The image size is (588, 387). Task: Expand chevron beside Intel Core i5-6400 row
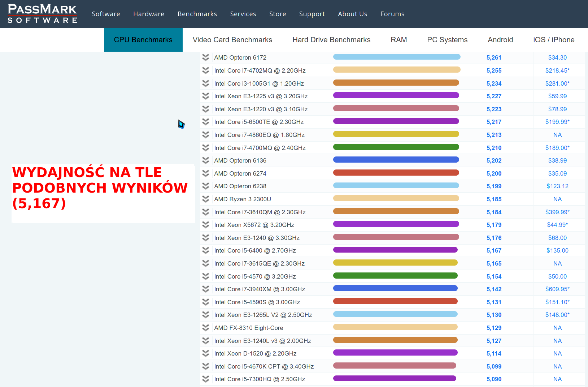point(206,250)
